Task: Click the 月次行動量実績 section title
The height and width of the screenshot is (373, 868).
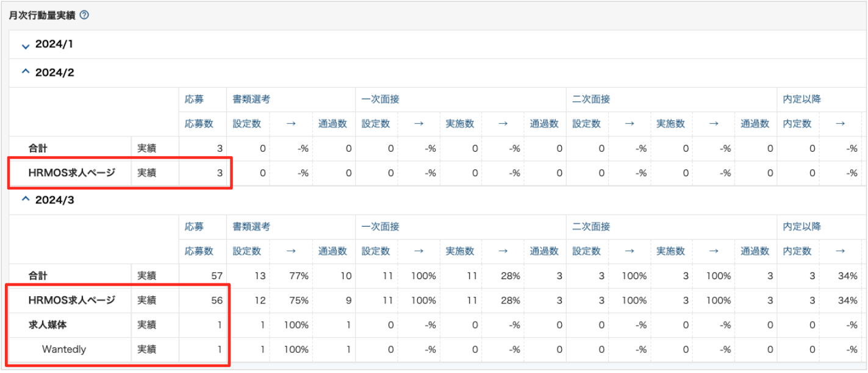Action: click(41, 15)
